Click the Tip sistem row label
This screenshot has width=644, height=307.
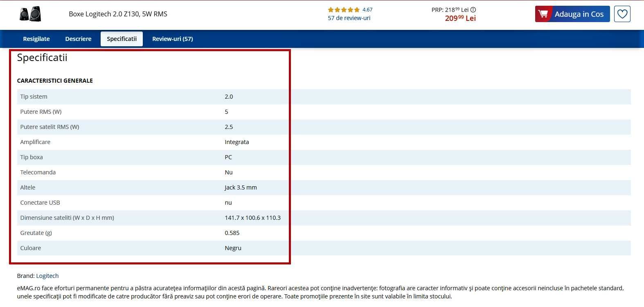34,97
